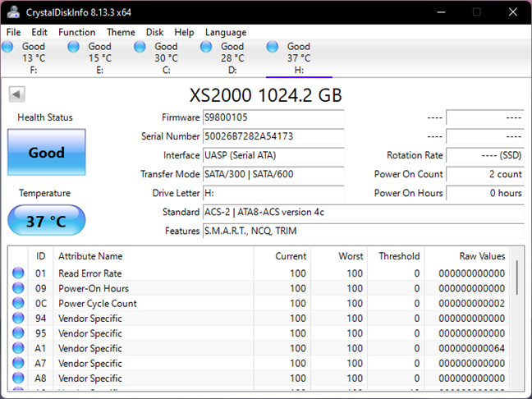This screenshot has height=399, width=532.
Task: Click the Drive Letter field H:
Action: [273, 193]
